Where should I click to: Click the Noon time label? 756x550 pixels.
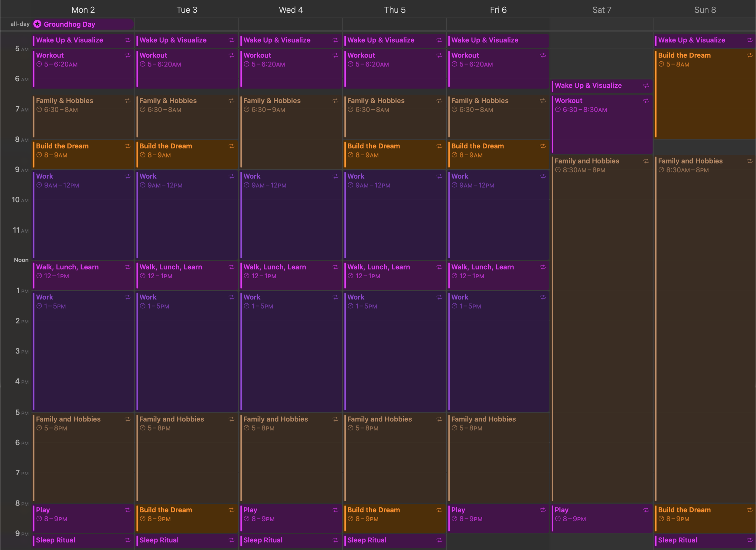coord(21,260)
